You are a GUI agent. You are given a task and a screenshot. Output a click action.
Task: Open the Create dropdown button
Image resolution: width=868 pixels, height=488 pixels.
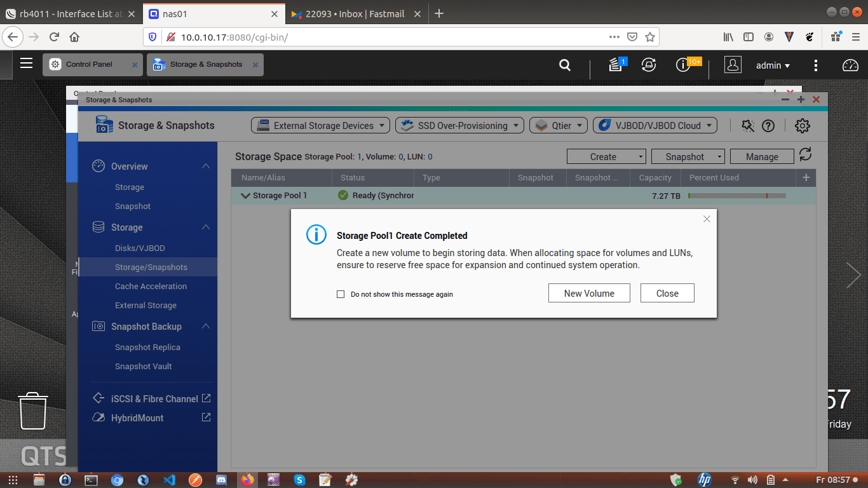point(606,156)
